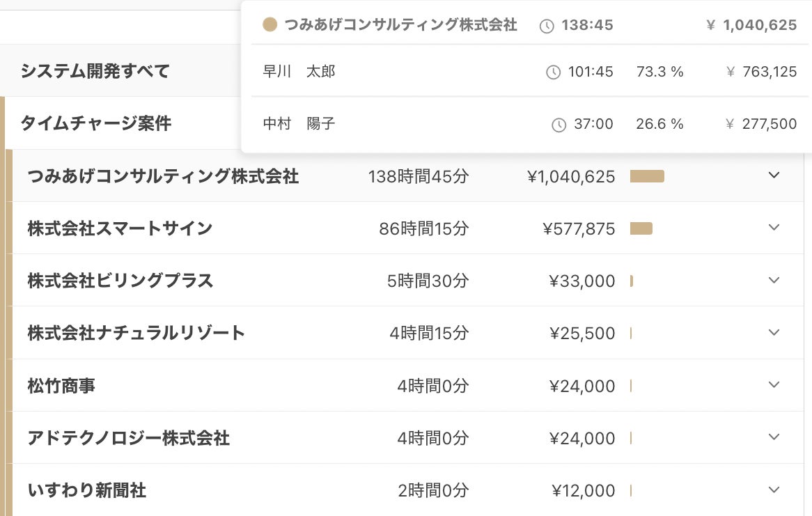Viewport: 812px width, 516px height.
Task: Expand the つみあげコンサルティング株式会社 row chevron
Action: click(x=774, y=175)
